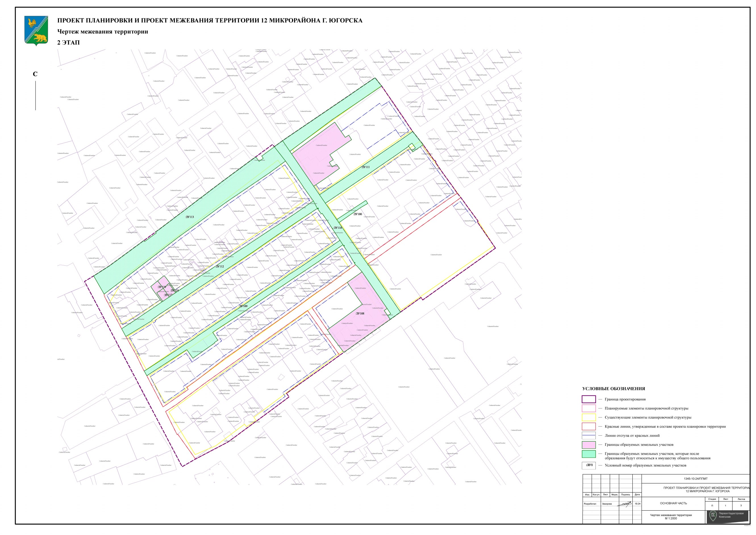Click the green common-use plot legend swatch
This screenshot has width=756, height=535.
click(x=588, y=454)
